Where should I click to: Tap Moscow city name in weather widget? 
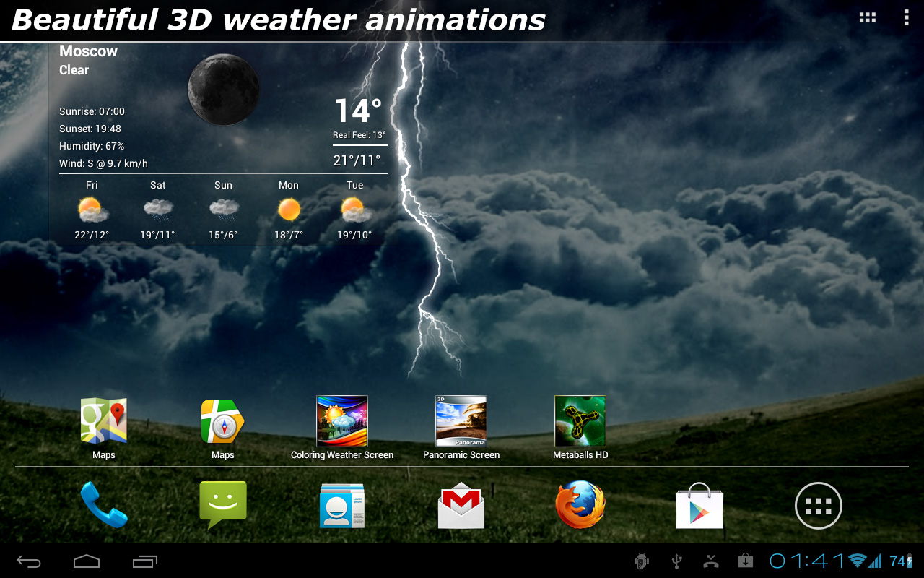88,51
